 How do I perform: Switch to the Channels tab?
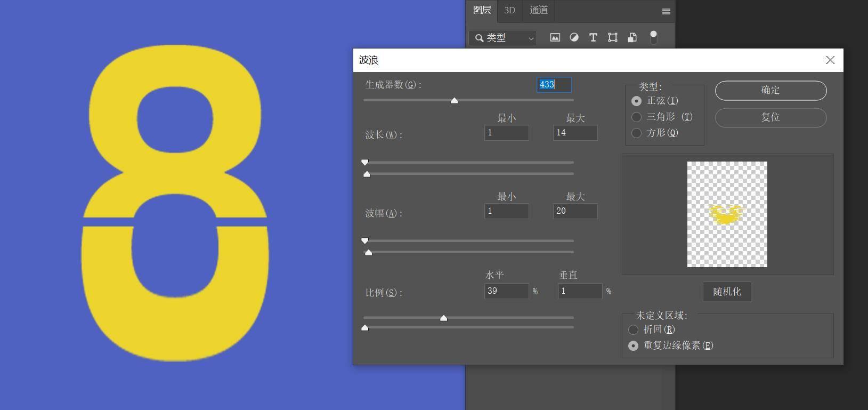coord(538,10)
